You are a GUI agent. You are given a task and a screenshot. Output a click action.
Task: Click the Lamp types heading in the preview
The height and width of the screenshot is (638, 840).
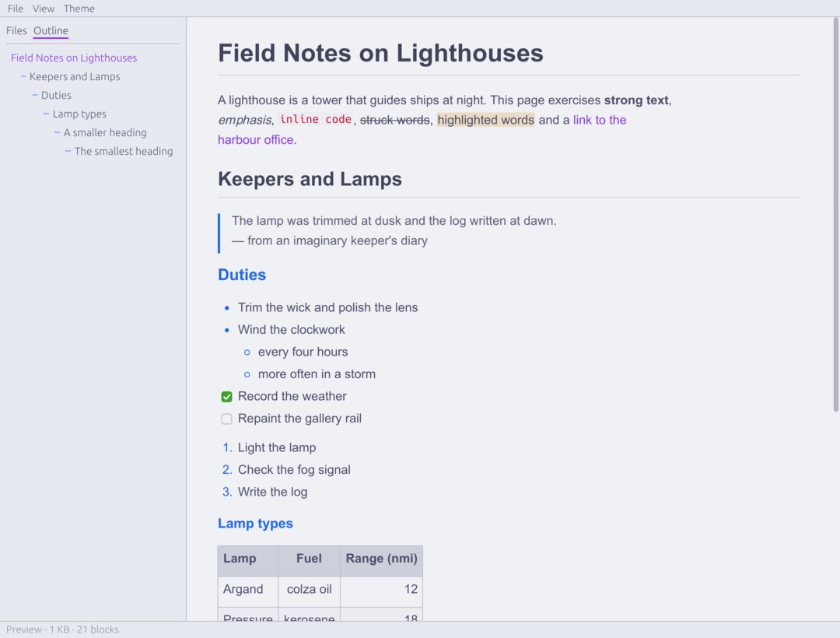coord(255,524)
